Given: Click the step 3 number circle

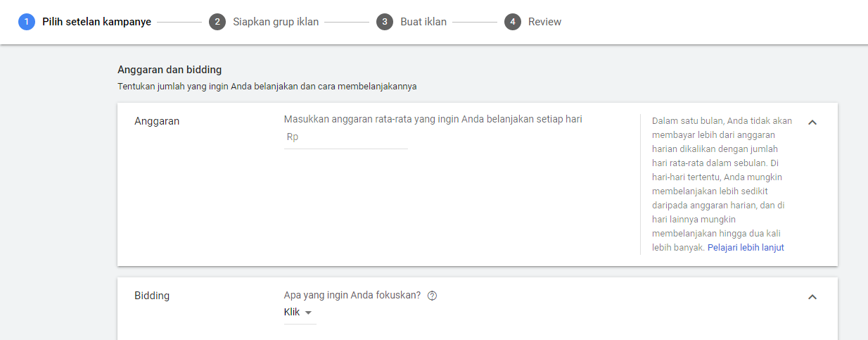Looking at the screenshot, I should [x=384, y=22].
